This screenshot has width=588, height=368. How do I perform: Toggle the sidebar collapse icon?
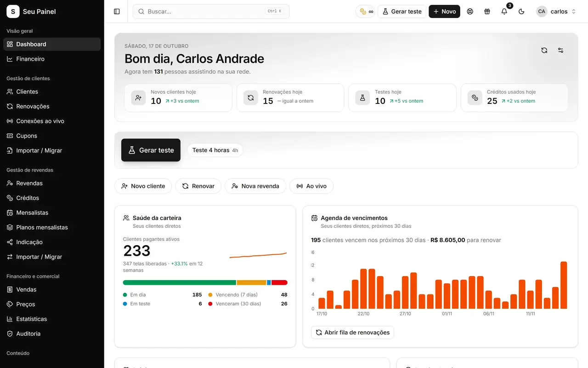click(117, 11)
